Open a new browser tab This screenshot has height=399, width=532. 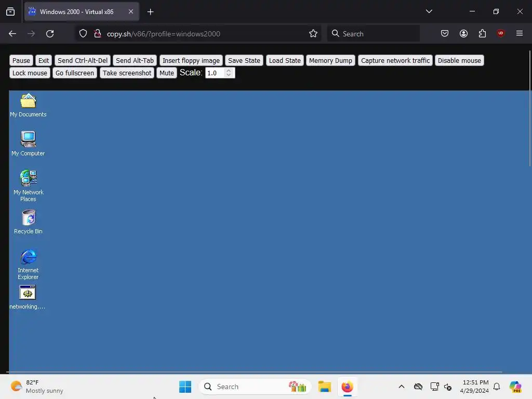pos(150,12)
